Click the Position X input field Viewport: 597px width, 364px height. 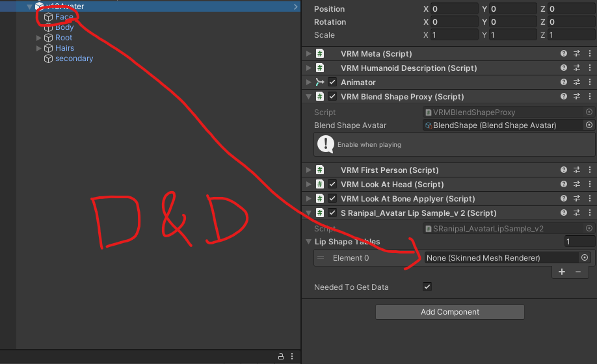pos(454,8)
